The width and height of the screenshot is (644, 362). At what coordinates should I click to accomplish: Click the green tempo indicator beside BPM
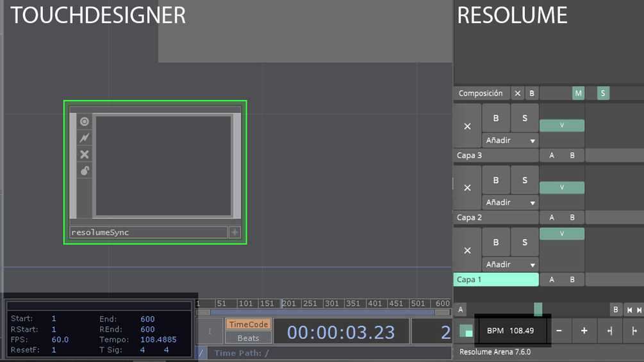466,331
